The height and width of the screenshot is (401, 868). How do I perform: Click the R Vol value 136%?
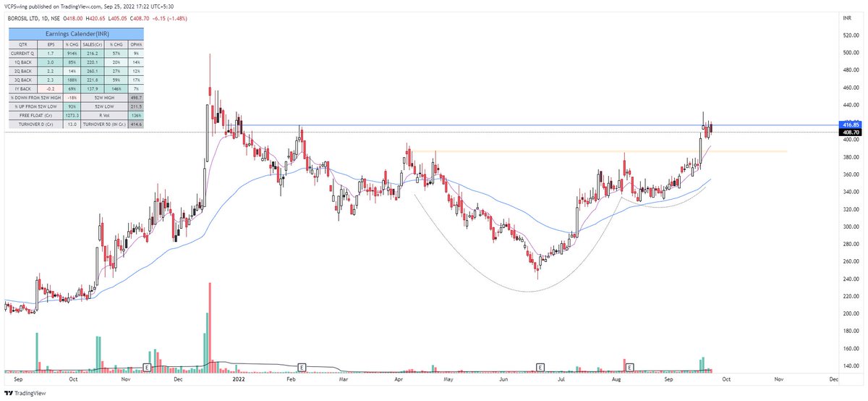point(136,115)
